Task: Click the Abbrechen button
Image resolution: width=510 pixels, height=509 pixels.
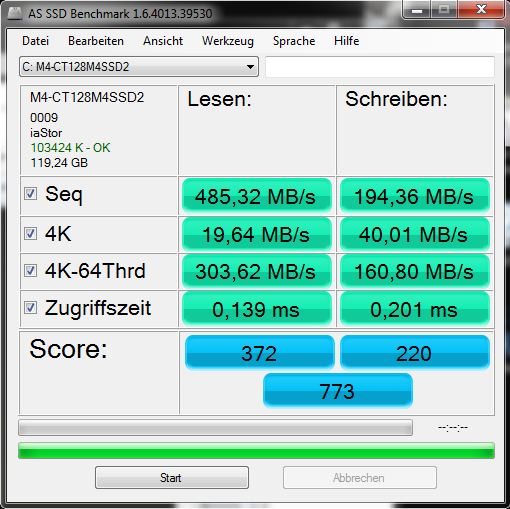Action: [x=360, y=478]
